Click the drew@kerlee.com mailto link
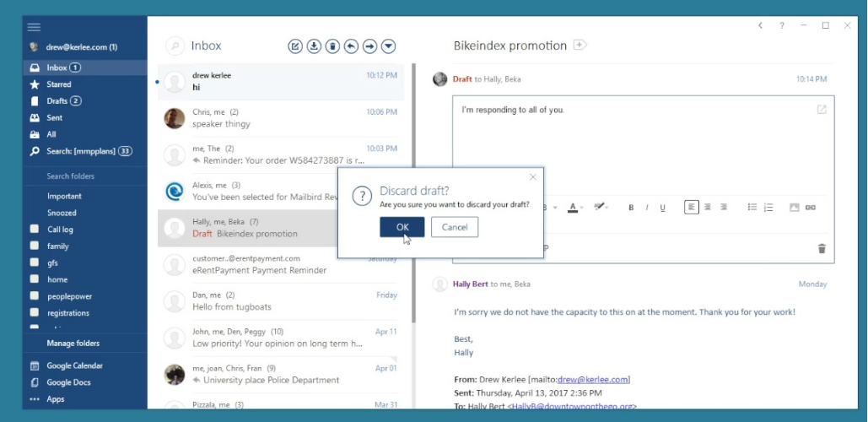This screenshot has height=422, width=868. (x=592, y=379)
